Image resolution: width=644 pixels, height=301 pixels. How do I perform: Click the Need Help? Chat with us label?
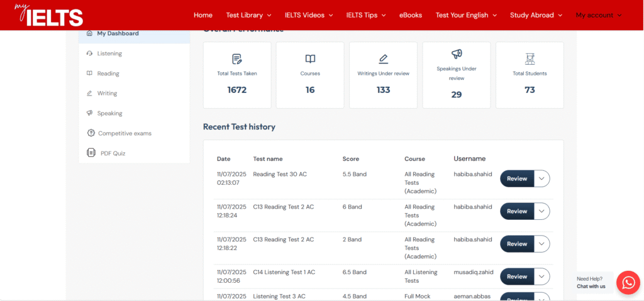(x=591, y=283)
